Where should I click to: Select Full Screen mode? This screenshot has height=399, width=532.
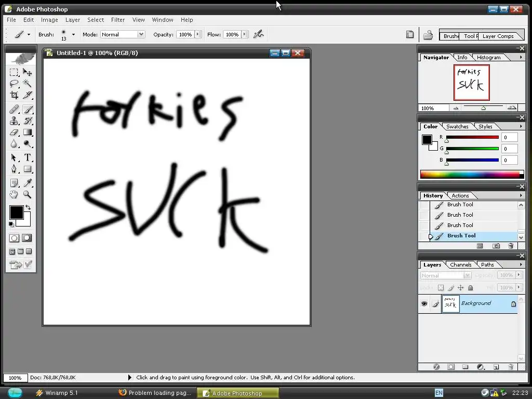click(29, 251)
